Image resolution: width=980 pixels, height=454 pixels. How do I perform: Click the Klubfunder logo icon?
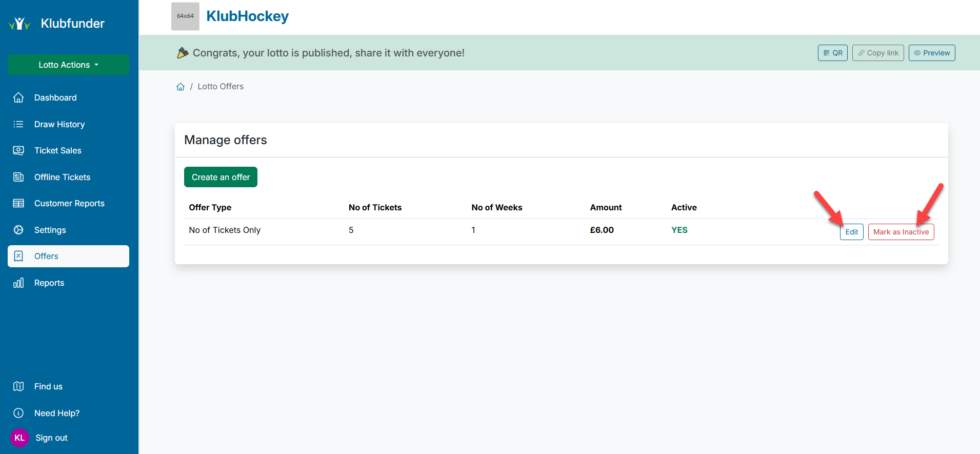point(19,24)
